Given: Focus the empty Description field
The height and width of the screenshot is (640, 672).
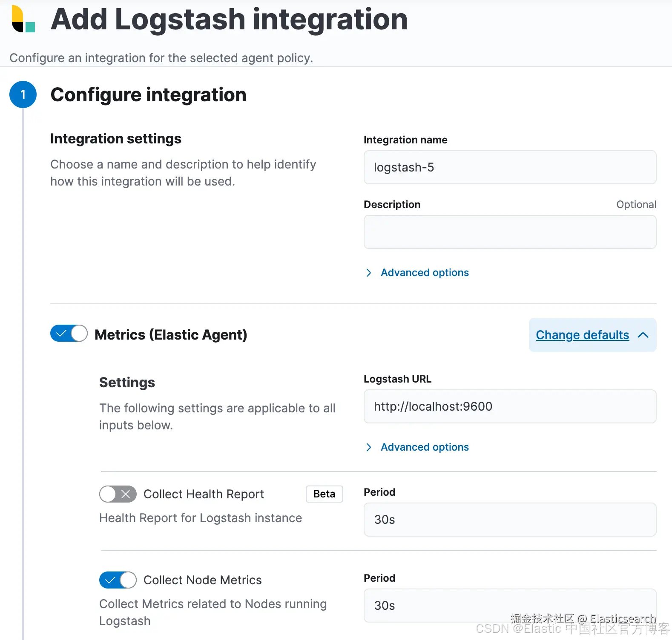Looking at the screenshot, I should tap(510, 232).
